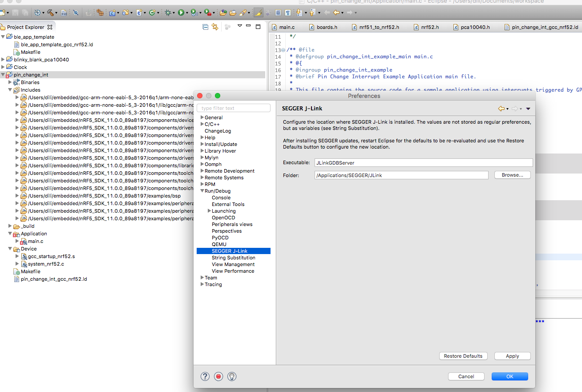Select system_nrf52.c in Project Explorer

coord(46,264)
